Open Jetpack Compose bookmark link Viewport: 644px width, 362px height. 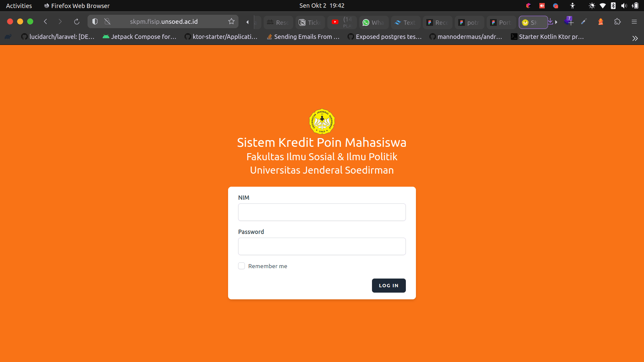[140, 37]
